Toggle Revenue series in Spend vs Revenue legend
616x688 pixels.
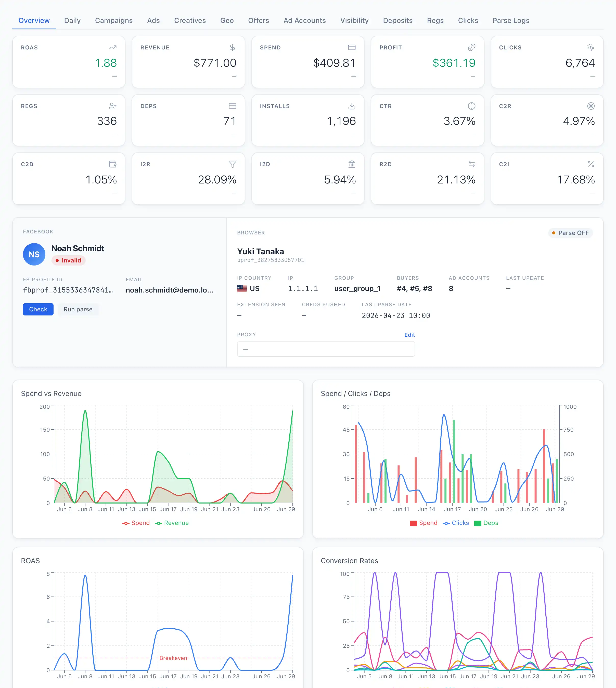[172, 523]
